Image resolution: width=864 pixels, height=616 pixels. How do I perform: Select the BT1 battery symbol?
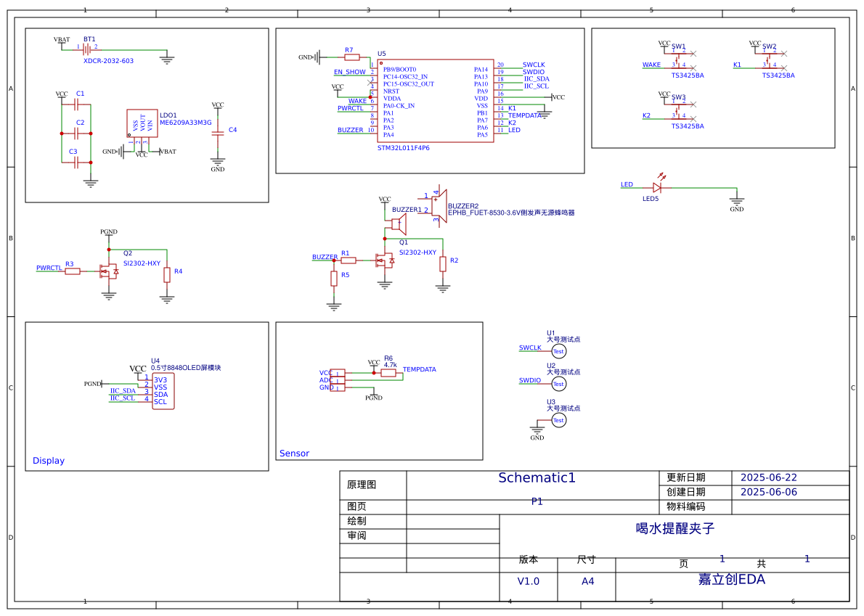(x=87, y=50)
